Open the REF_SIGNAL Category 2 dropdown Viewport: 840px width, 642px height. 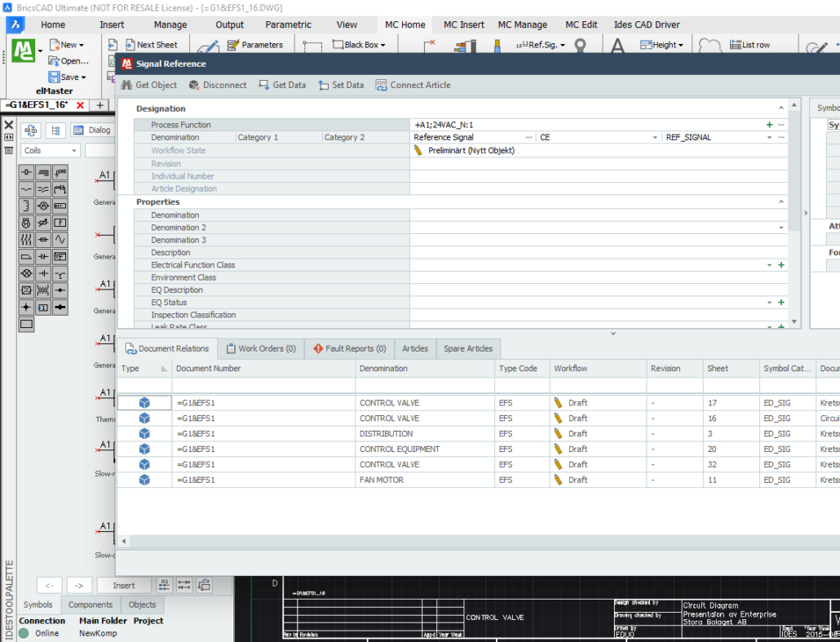pos(769,138)
